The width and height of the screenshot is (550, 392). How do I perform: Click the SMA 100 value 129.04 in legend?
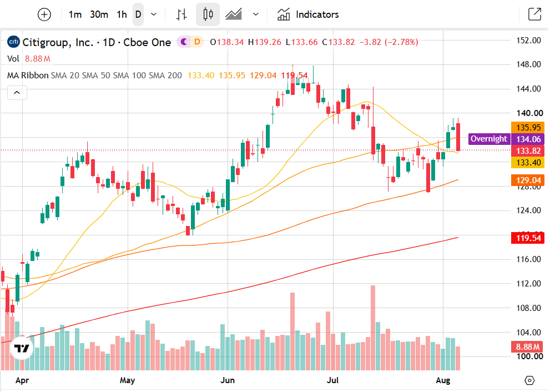263,75
